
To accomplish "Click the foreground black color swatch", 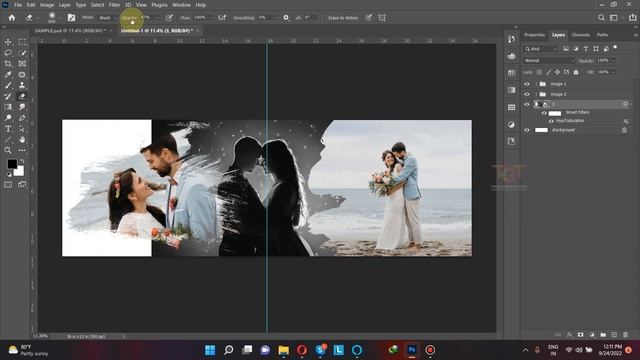I will 12,164.
